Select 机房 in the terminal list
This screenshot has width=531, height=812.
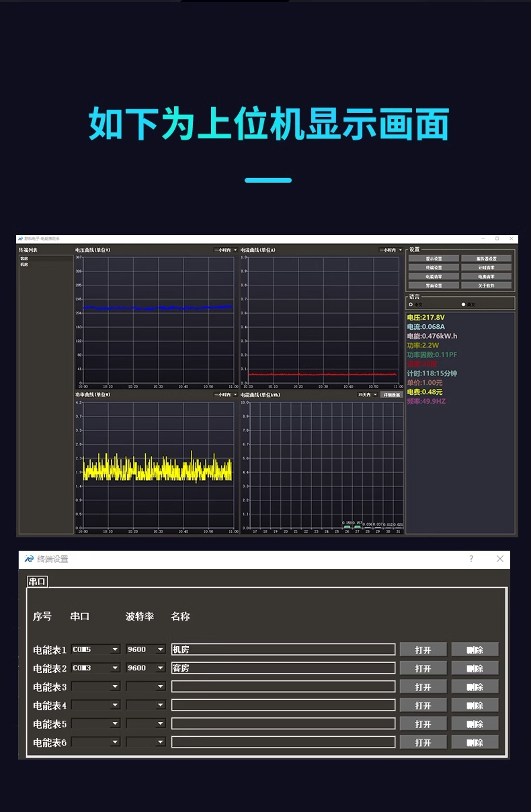point(24,265)
